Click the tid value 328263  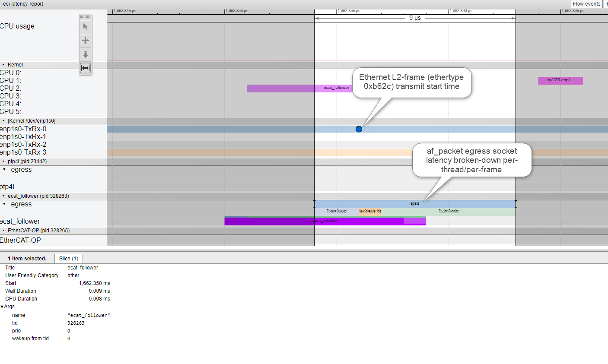tap(76, 323)
